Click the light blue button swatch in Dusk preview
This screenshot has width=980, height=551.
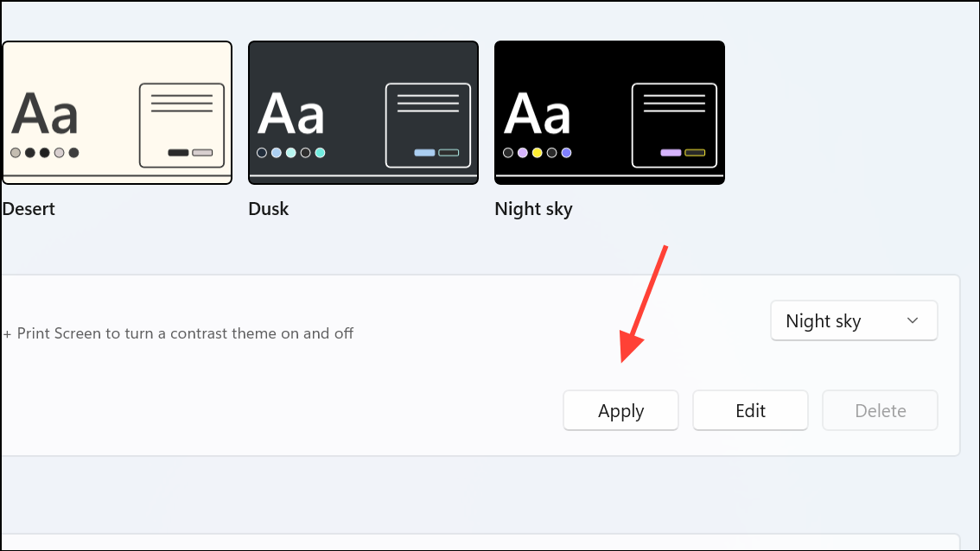pyautogui.click(x=424, y=152)
